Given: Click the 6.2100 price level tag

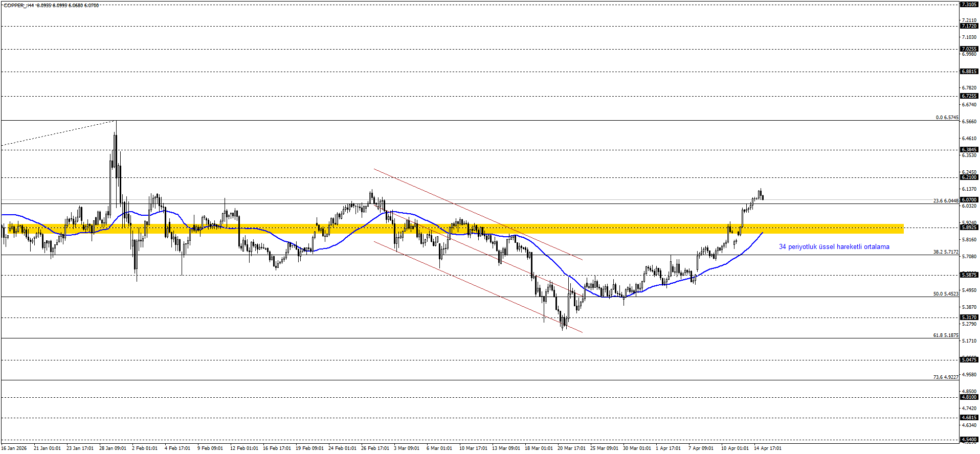Looking at the screenshot, I should (x=969, y=177).
